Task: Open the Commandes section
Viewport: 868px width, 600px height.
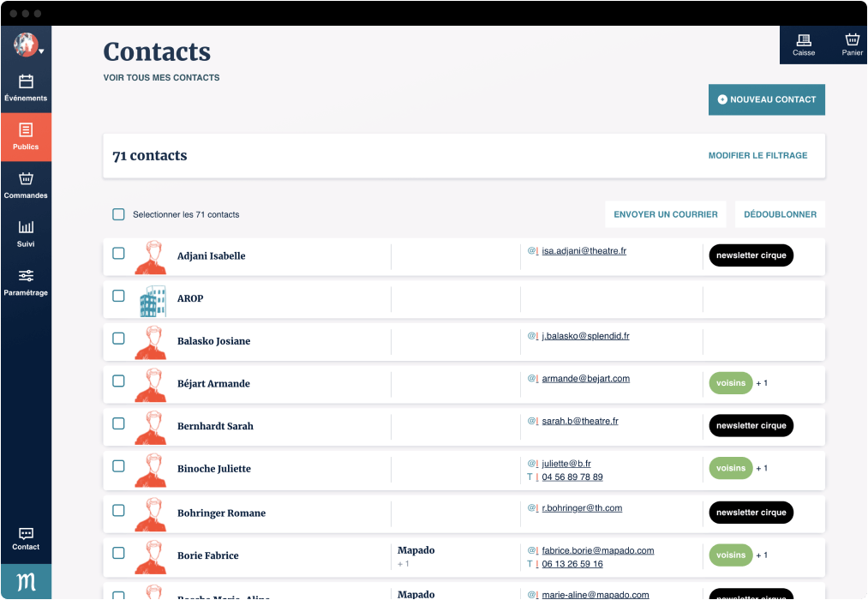Action: pyautogui.click(x=26, y=181)
